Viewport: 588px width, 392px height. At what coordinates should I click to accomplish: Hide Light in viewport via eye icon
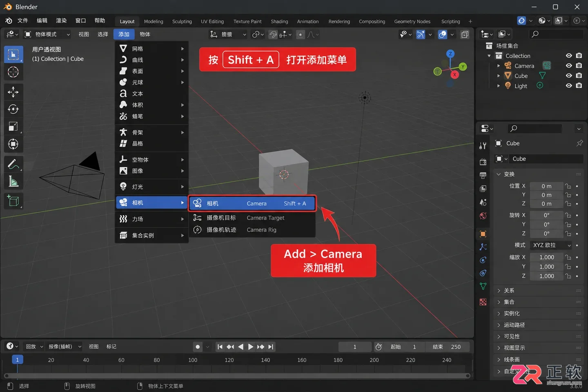[x=569, y=86]
